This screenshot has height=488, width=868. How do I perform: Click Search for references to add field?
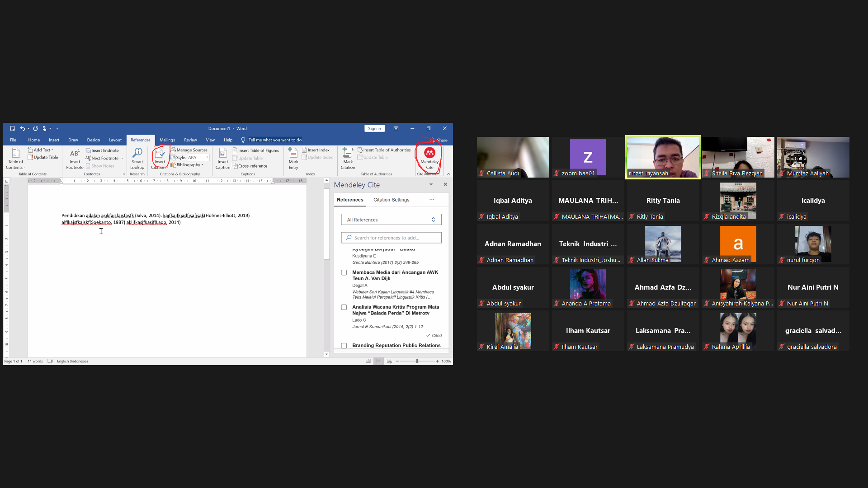392,238
